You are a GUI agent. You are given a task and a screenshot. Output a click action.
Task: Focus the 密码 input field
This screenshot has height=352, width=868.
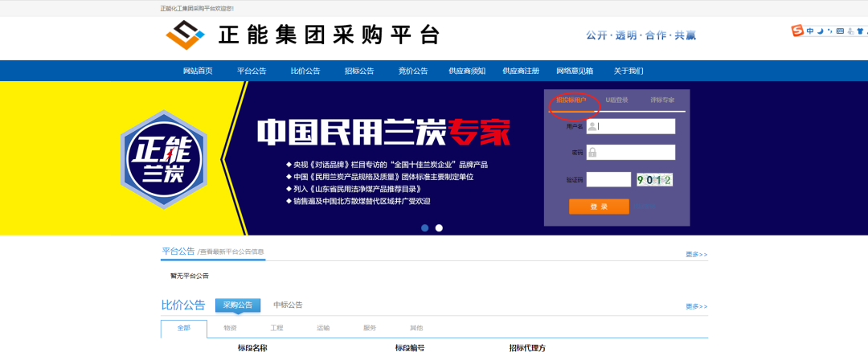[631, 152]
